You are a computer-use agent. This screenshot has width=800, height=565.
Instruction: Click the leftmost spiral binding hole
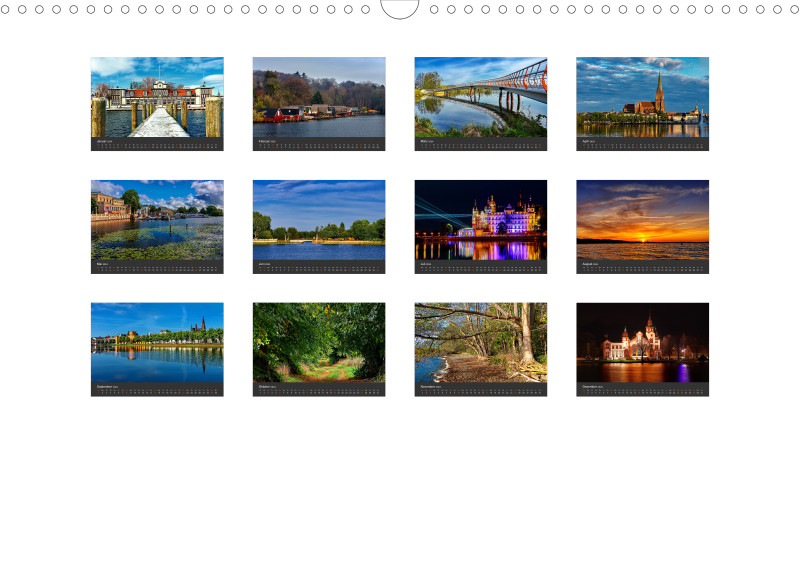tap(5, 9)
